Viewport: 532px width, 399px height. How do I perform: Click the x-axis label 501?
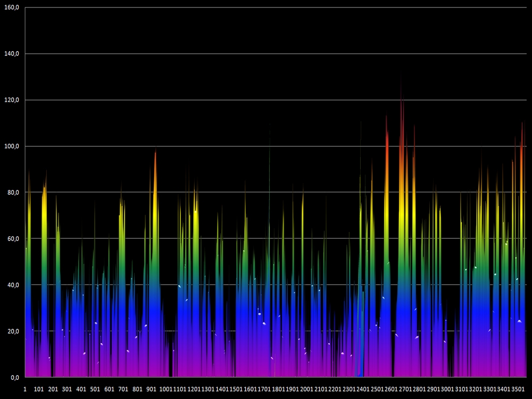(x=95, y=389)
